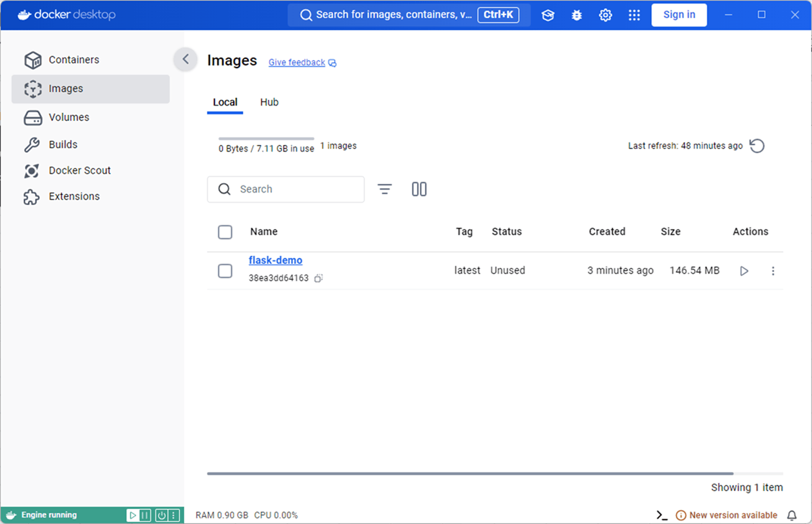This screenshot has height=524, width=812.
Task: Open the flask-demo image link
Action: pos(275,260)
